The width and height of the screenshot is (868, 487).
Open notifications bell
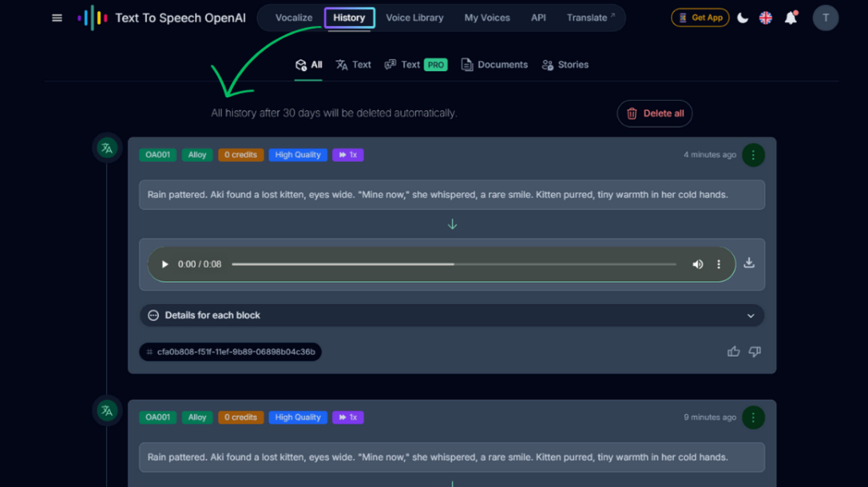click(791, 18)
